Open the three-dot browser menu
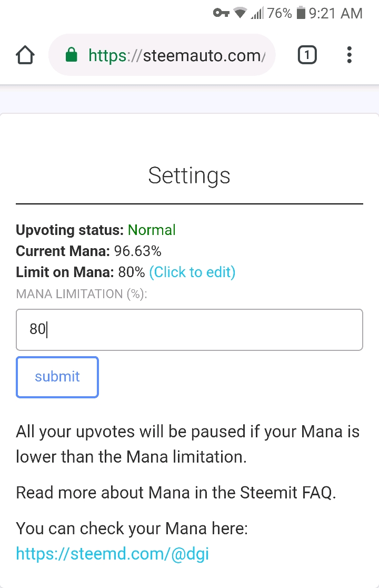The height and width of the screenshot is (588, 379). click(349, 55)
